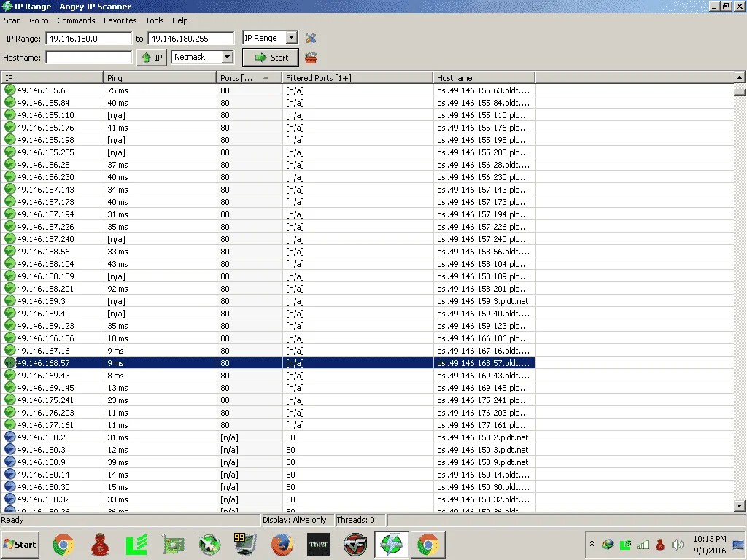The height and width of the screenshot is (560, 747).
Task: Select IP 49.146.159.3 row
Action: (x=268, y=301)
